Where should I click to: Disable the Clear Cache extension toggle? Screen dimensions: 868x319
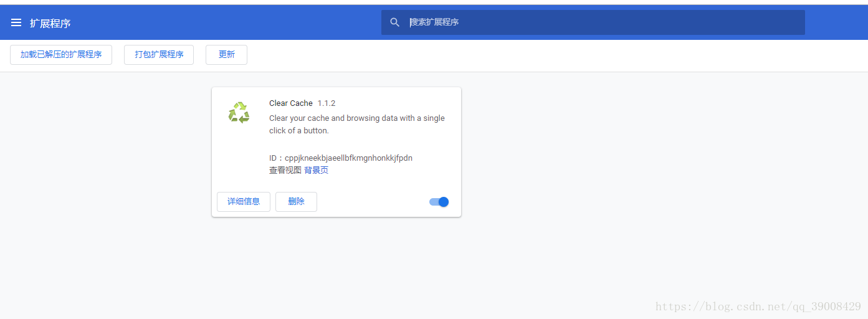[x=439, y=202]
